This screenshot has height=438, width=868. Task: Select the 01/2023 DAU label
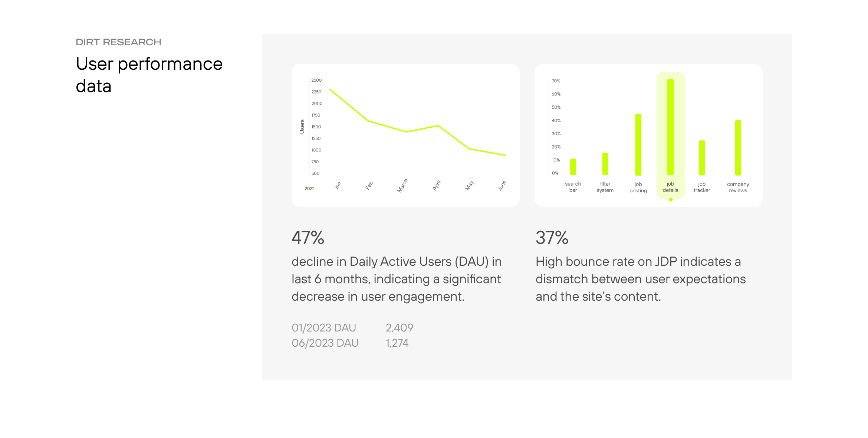pyautogui.click(x=323, y=328)
